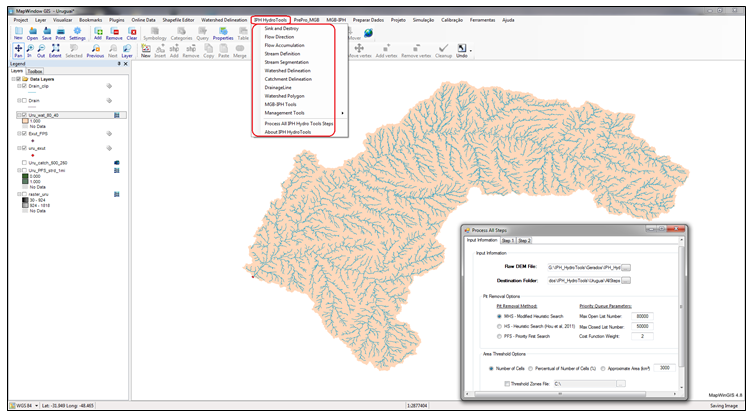Click grid icon beside Uru_wat_80_40 layer
Image resolution: width=756 pixels, height=418 pixels.
click(117, 115)
